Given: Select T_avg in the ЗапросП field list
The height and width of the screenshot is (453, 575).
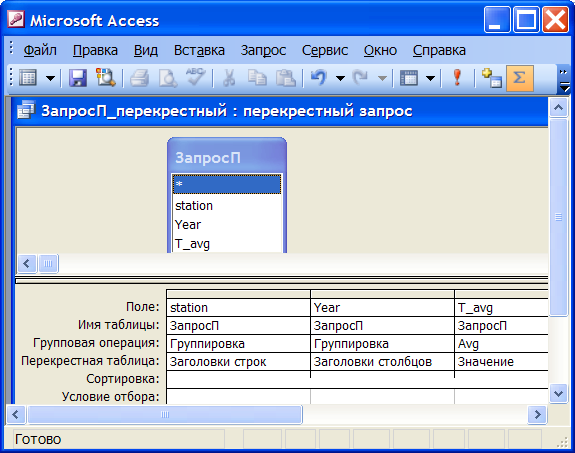Looking at the screenshot, I should [x=227, y=244].
